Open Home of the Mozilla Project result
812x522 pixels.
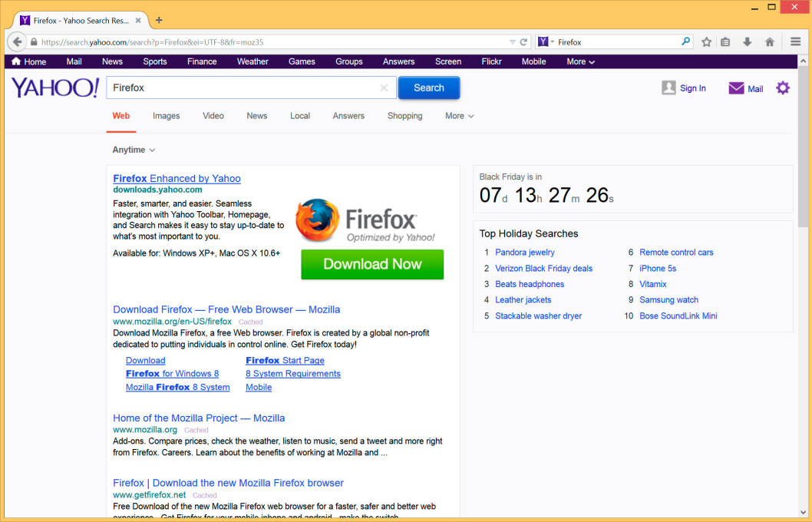click(x=199, y=418)
